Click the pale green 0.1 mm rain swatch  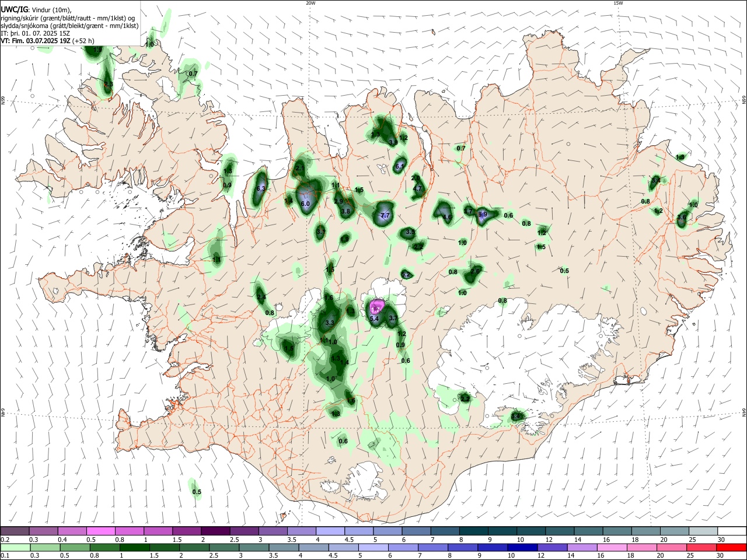[15, 547]
